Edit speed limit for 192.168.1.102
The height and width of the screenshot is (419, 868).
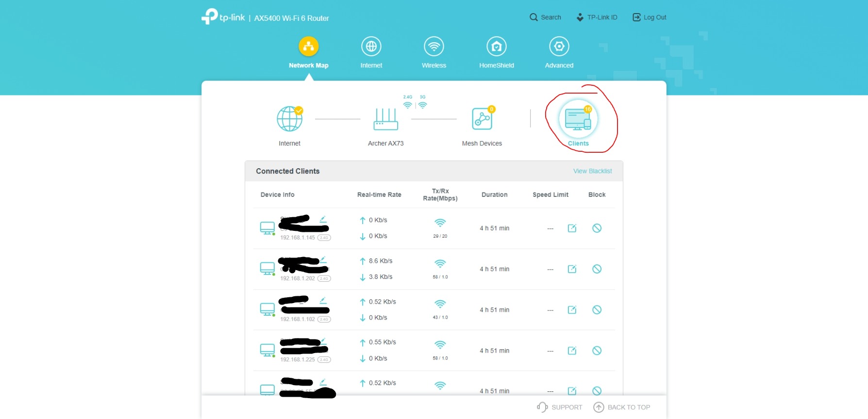(572, 310)
